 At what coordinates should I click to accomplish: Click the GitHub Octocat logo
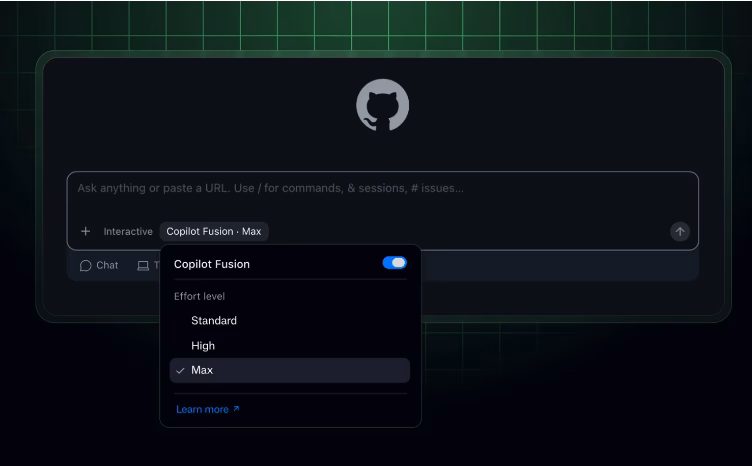click(382, 105)
